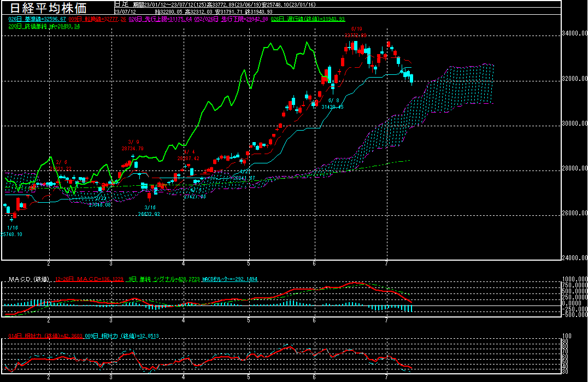Click the period text 期間23/01/12~23/07/12(125)
This screenshot has height=382, width=588.
pyautogui.click(x=170, y=5)
